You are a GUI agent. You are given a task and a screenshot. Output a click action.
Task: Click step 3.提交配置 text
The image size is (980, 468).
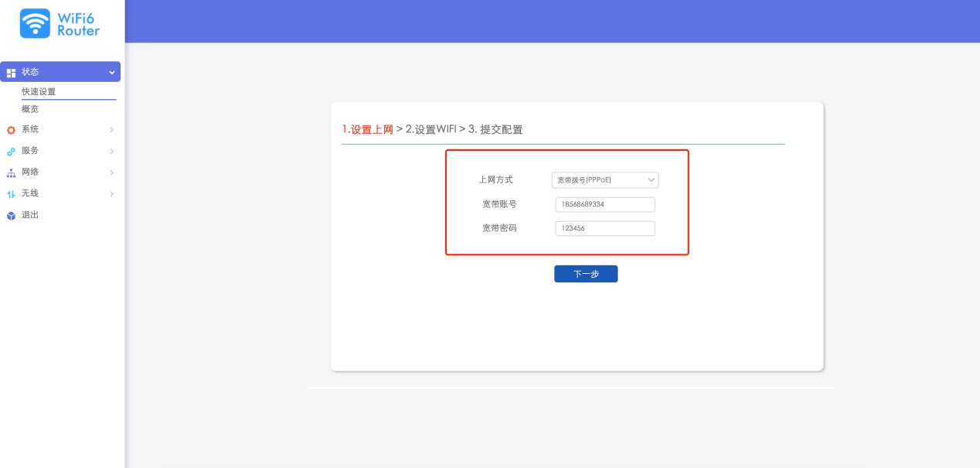coord(495,129)
